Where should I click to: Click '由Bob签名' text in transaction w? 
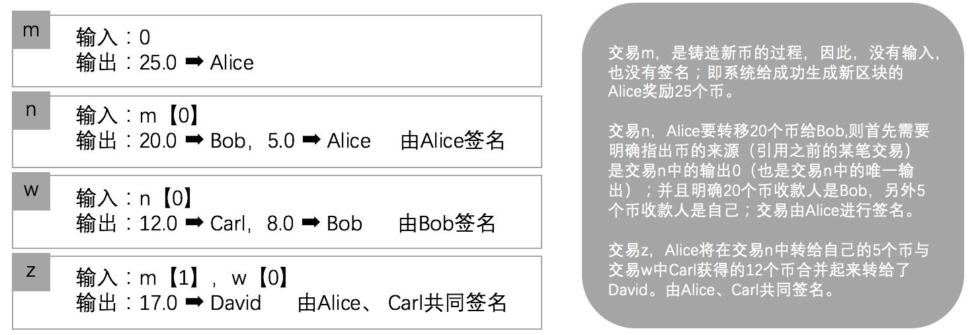pyautogui.click(x=448, y=223)
